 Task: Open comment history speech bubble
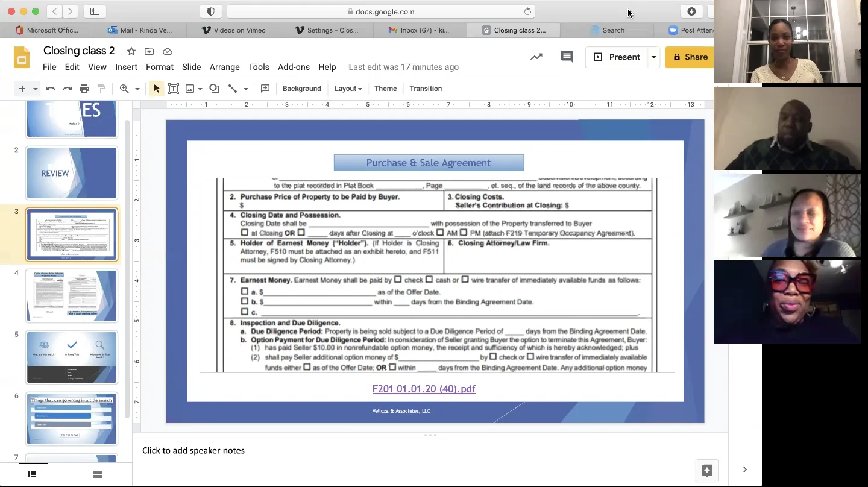point(567,57)
